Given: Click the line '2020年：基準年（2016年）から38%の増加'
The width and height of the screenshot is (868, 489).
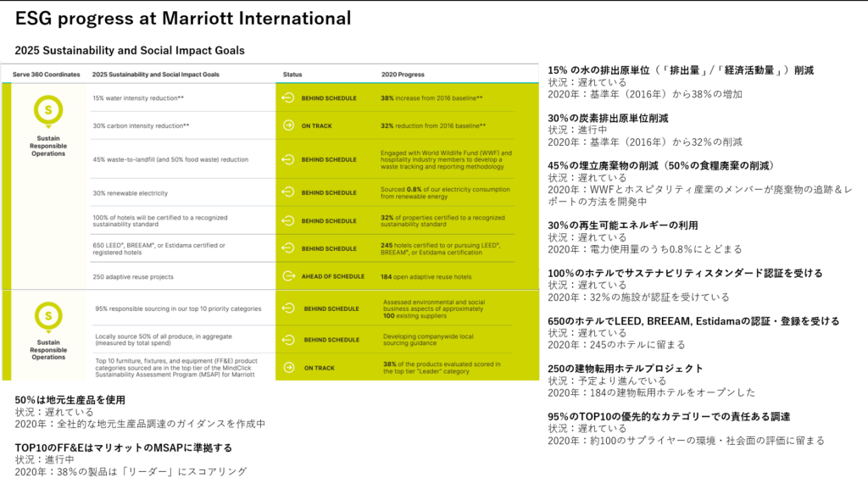Looking at the screenshot, I should pyautogui.click(x=645, y=94).
